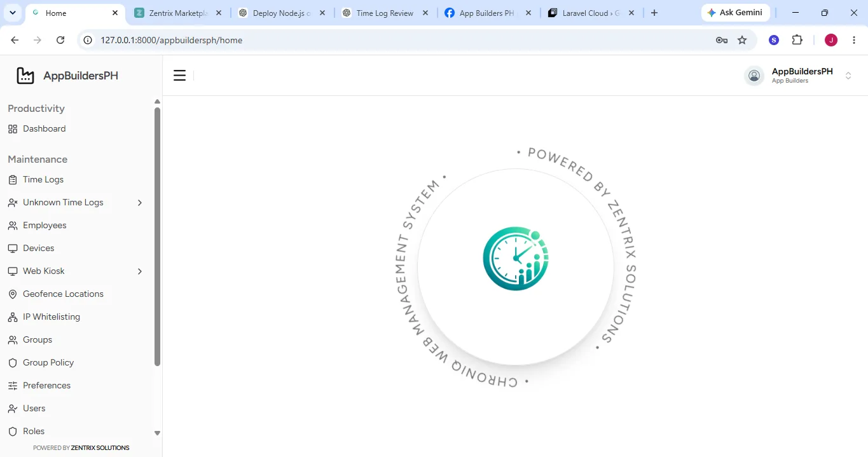Go back to the previous page
The image size is (868, 457).
pos(15,40)
